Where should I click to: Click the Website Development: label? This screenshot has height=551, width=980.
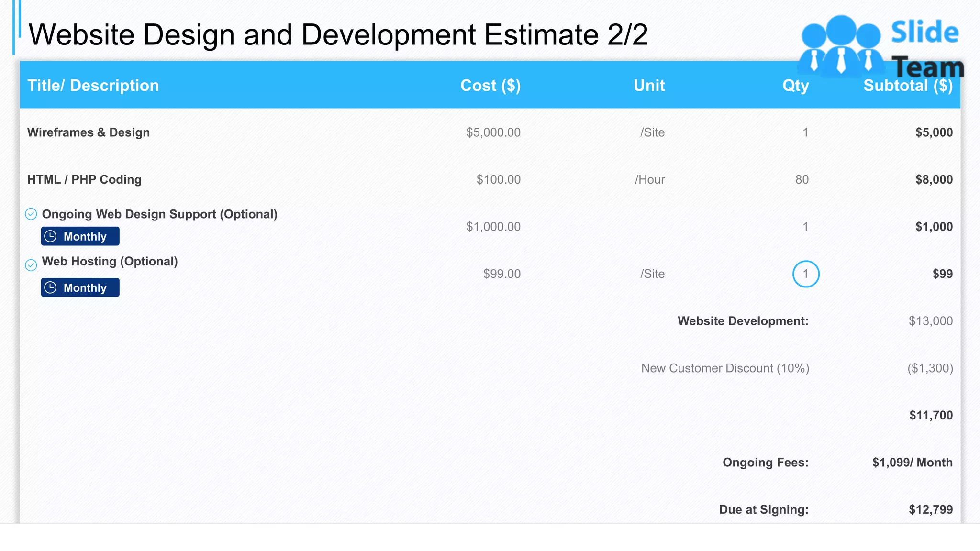[743, 321]
